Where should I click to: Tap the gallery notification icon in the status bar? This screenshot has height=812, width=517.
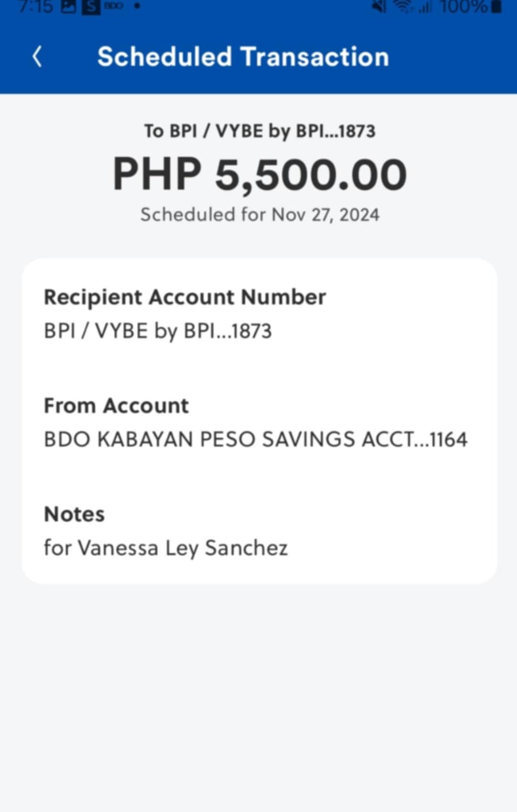tap(68, 6)
